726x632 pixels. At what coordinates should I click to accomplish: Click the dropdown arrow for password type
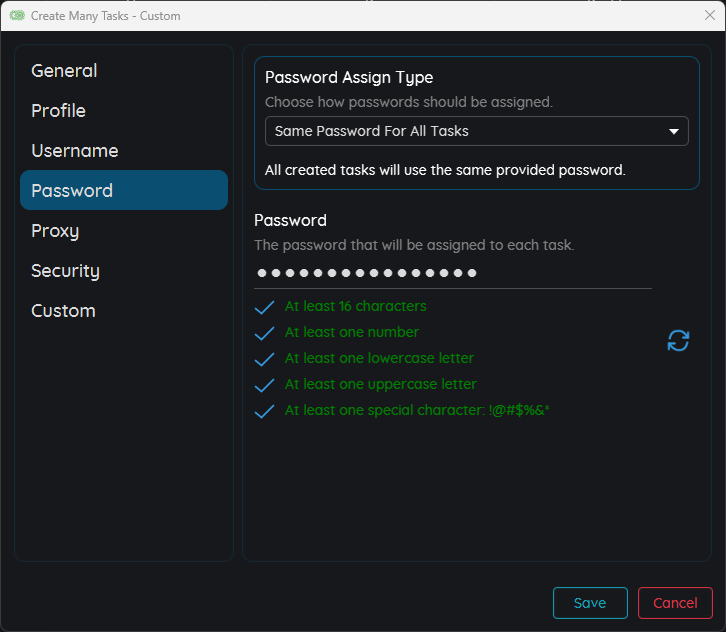pyautogui.click(x=673, y=131)
